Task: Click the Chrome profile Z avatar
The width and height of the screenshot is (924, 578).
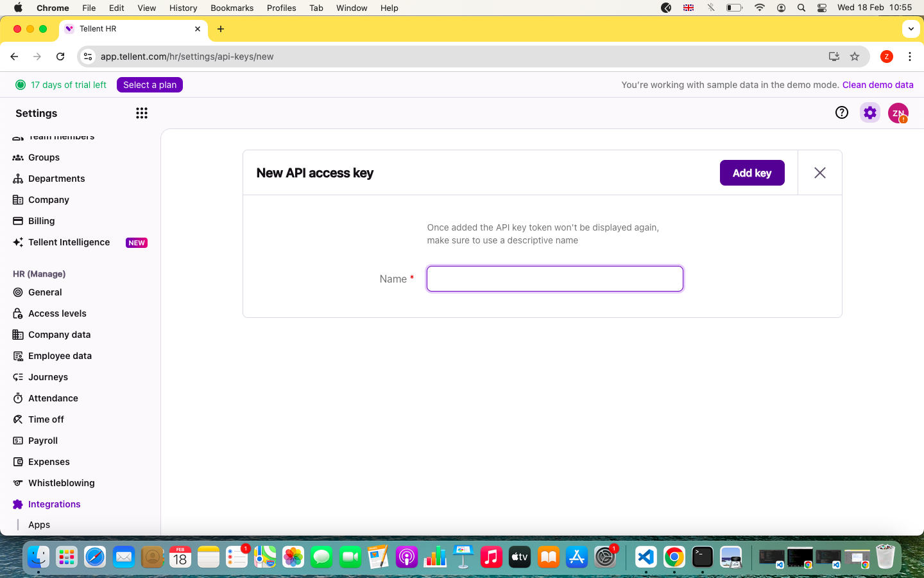Action: pos(887,57)
